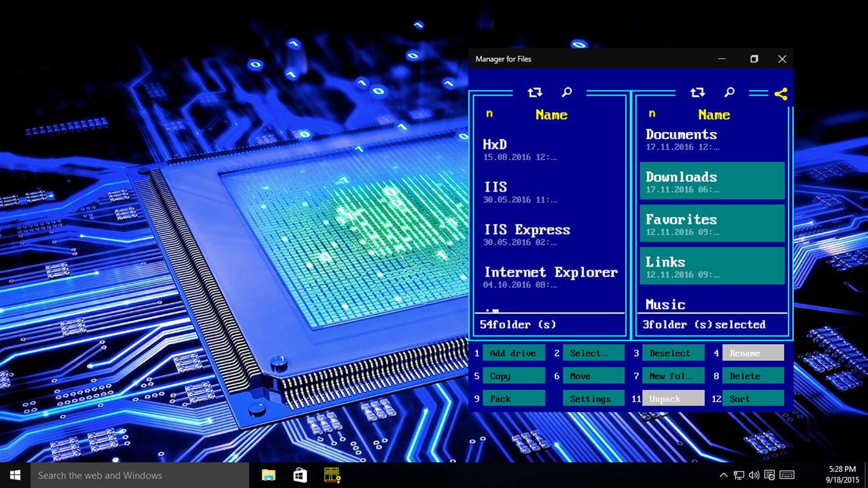The width and height of the screenshot is (868, 488).
Task: Click the "54folder (s)" status text
Action: click(x=518, y=324)
